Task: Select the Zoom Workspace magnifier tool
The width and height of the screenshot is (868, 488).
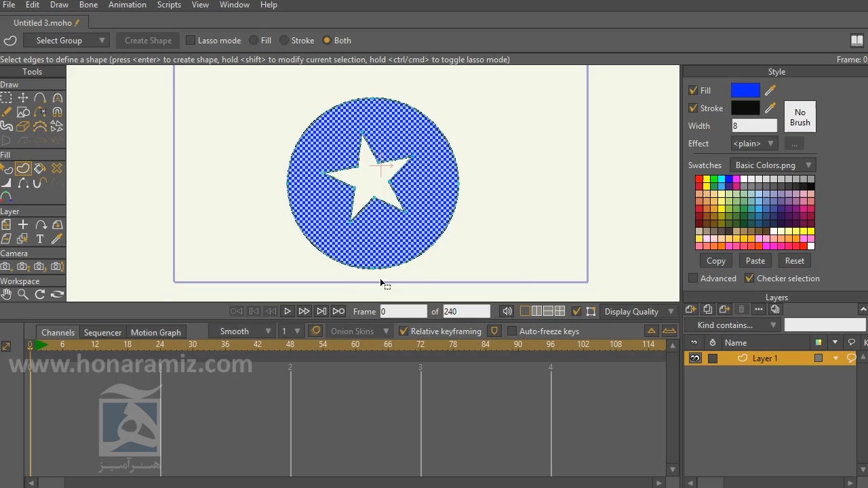Action: pos(23,294)
